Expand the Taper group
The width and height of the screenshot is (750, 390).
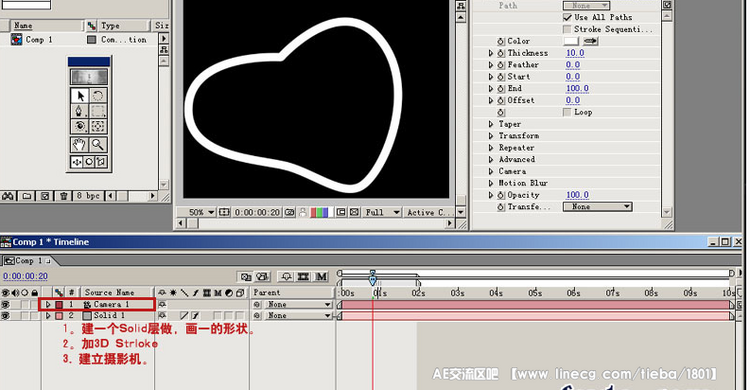[491, 124]
